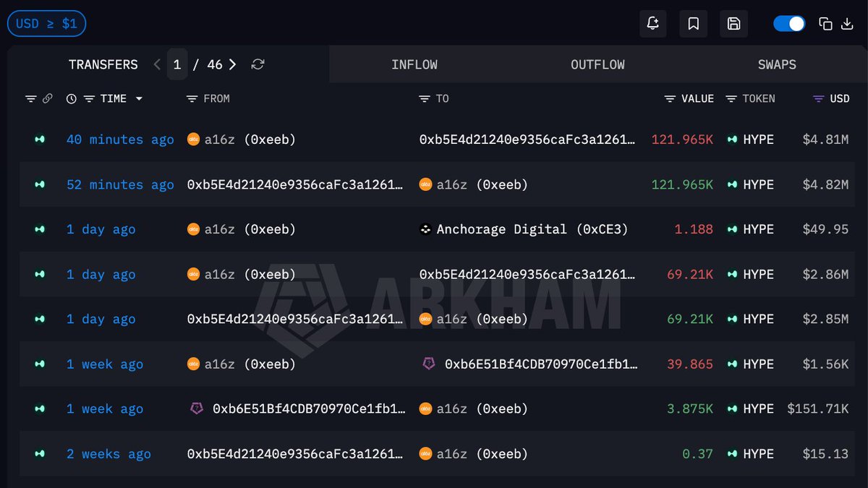Open 0xb5E4d2 recipient address in 40 minutes ago row
The image size is (868, 488).
tap(528, 140)
